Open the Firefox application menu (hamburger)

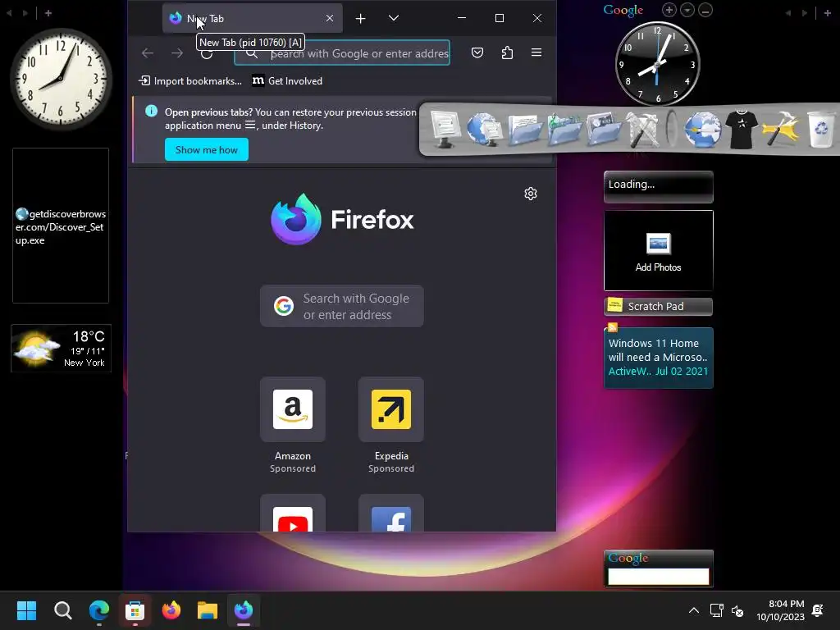[536, 52]
